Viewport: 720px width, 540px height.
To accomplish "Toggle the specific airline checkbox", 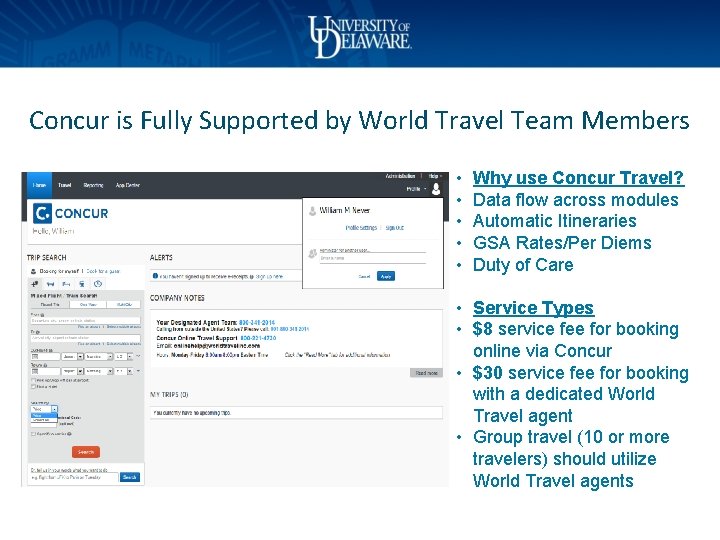I will [33, 434].
